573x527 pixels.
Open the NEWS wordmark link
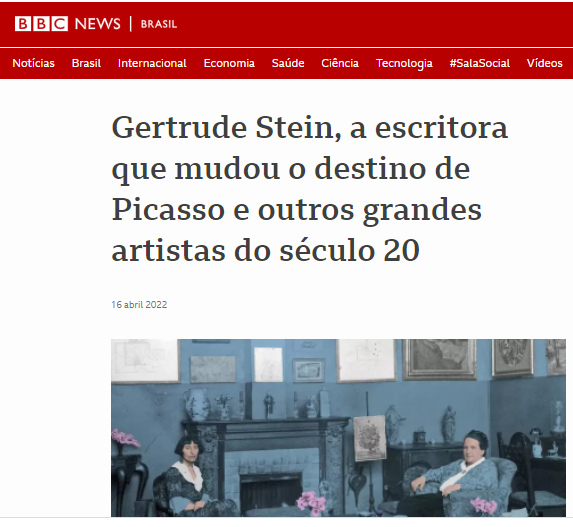97,24
